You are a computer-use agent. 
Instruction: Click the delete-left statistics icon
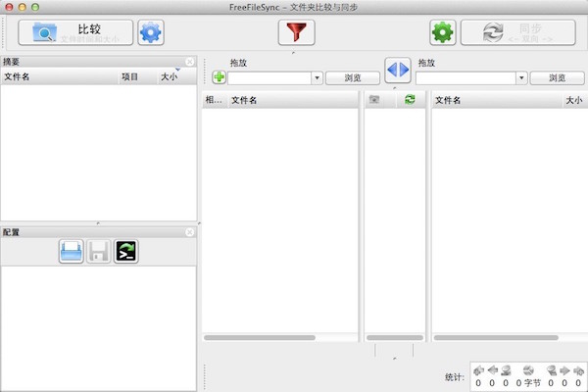click(507, 370)
